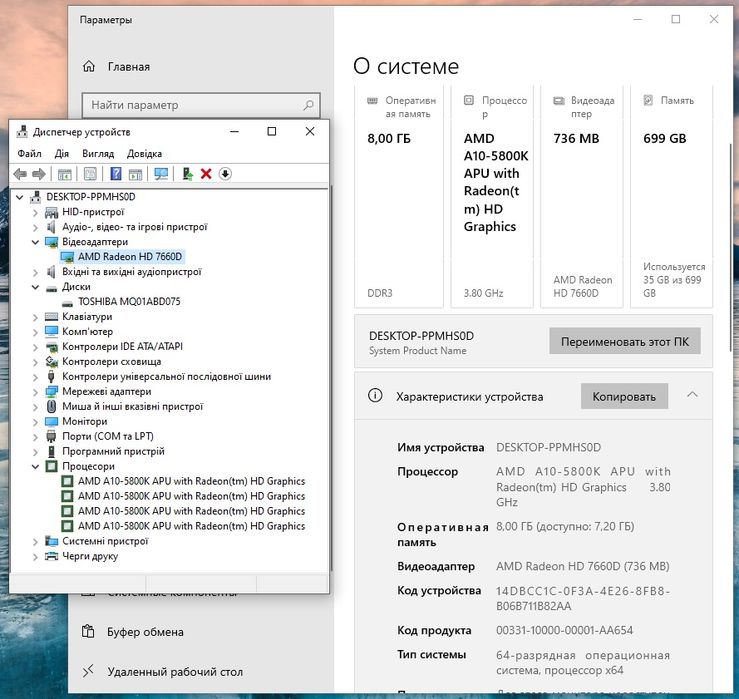The width and height of the screenshot is (739, 699).
Task: Click the video adapter icon on Видеоадаптер card
Action: pyautogui.click(x=558, y=100)
